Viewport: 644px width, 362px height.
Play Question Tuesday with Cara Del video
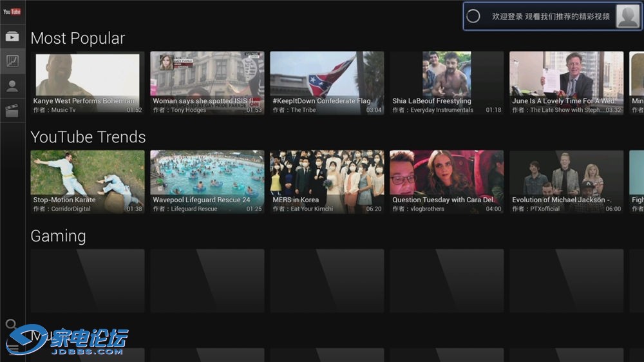pos(446,182)
